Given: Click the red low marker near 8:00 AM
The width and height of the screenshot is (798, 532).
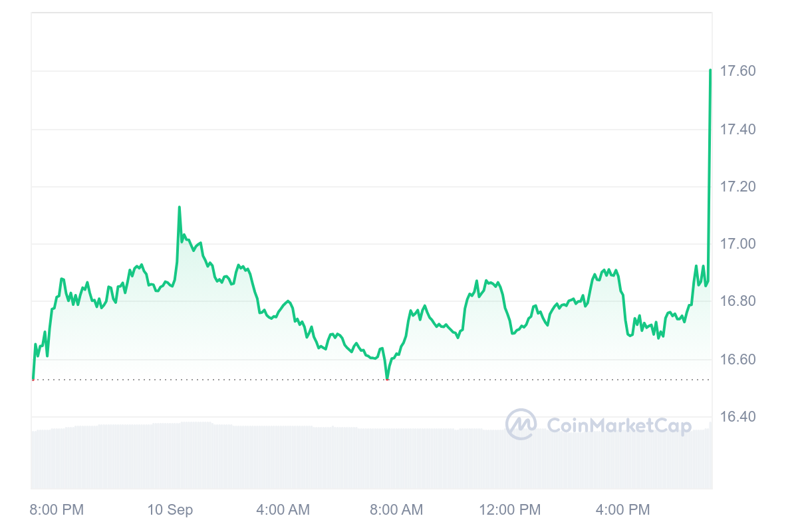Looking at the screenshot, I should (387, 379).
